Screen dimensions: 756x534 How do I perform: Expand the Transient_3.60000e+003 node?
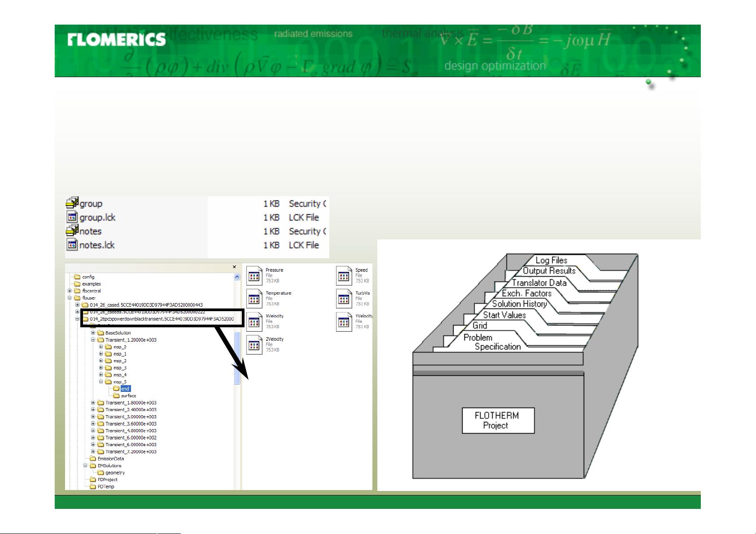[x=93, y=424]
